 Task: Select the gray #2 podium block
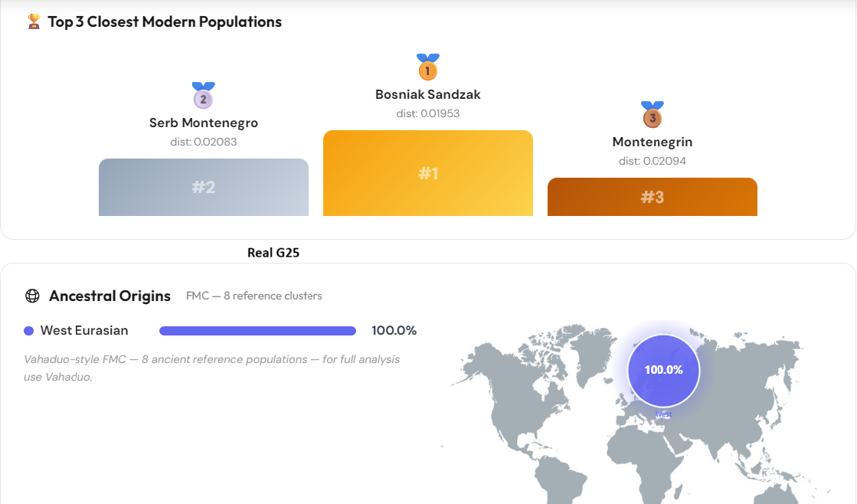point(203,188)
